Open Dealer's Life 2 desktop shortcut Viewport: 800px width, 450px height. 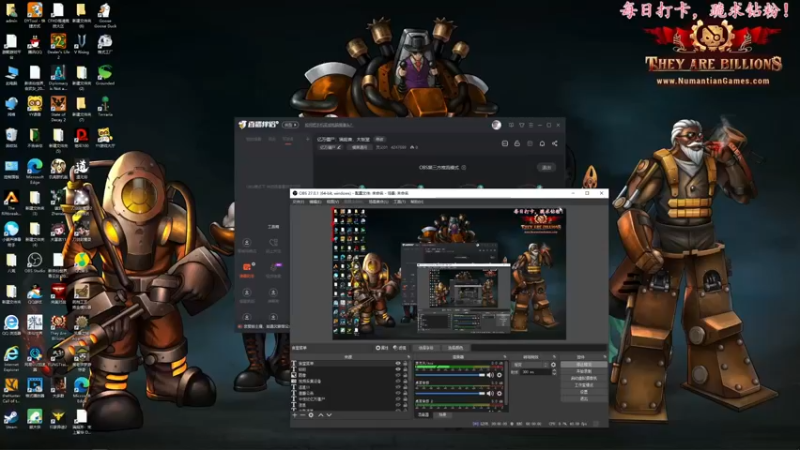(58, 46)
